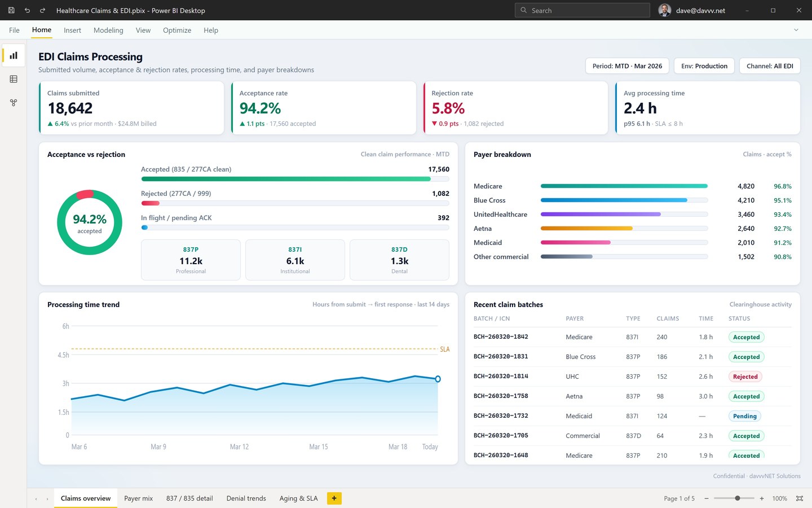Focus the Search box in title bar

(x=582, y=10)
